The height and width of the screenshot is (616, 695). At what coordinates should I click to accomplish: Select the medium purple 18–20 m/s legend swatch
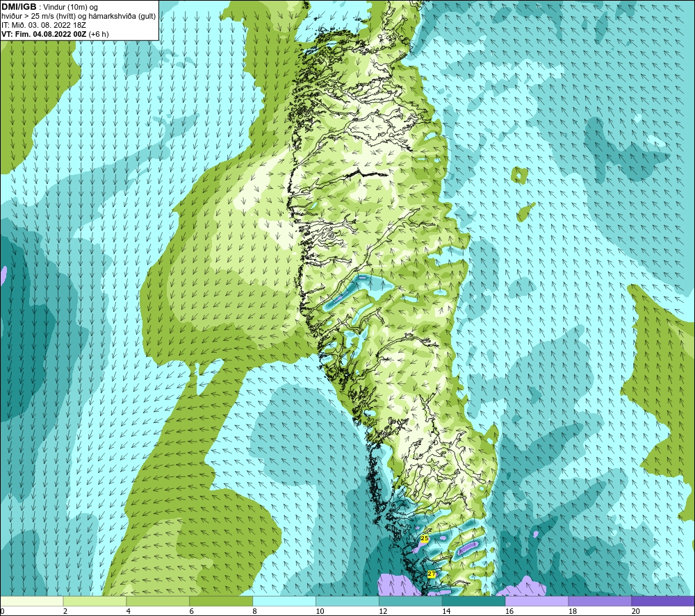coord(600,601)
